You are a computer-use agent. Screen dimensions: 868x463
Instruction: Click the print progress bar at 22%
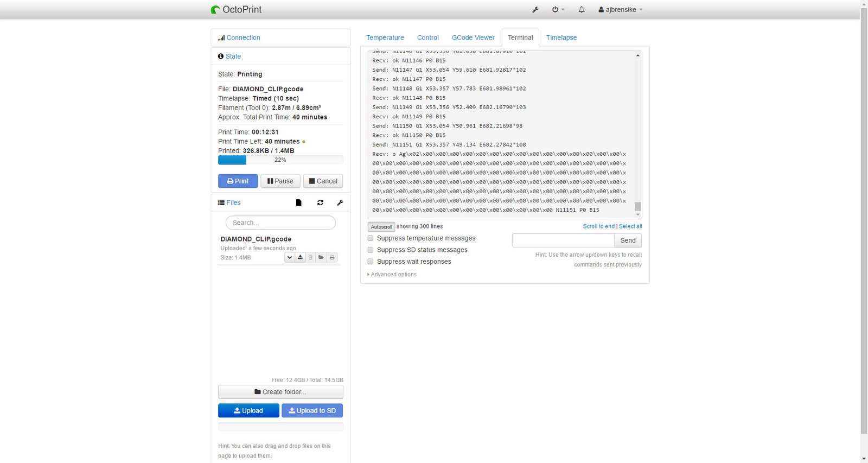point(280,160)
